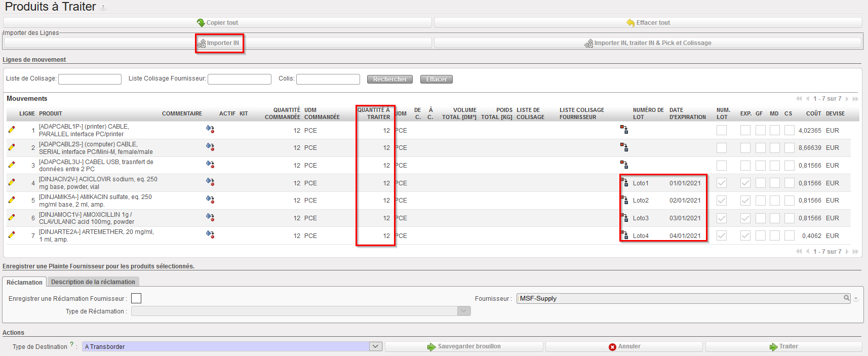Toggle the Num. Lot checkbox on line 1
868x356 pixels.
point(722,130)
